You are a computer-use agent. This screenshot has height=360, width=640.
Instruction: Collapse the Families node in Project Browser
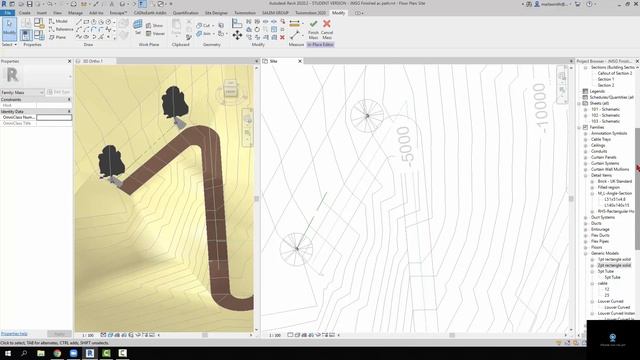pyautogui.click(x=579, y=127)
